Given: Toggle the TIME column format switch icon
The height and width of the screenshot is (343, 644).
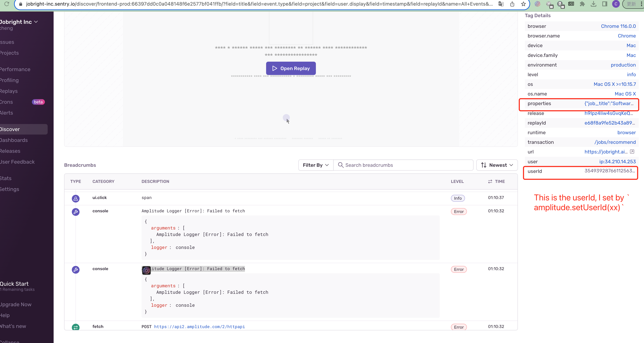Looking at the screenshot, I should click(490, 181).
